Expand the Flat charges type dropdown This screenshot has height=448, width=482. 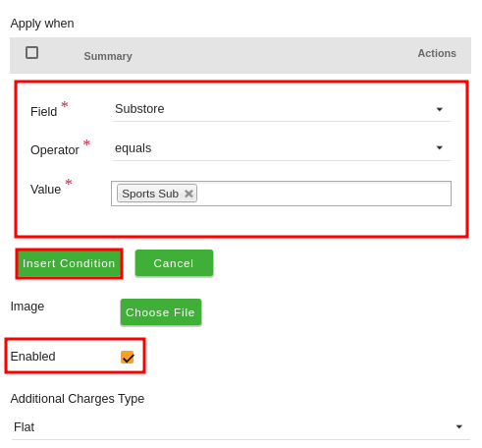click(241, 427)
